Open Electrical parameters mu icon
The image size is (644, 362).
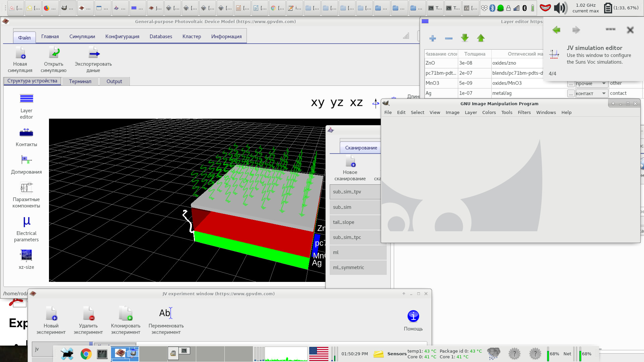[x=26, y=222]
